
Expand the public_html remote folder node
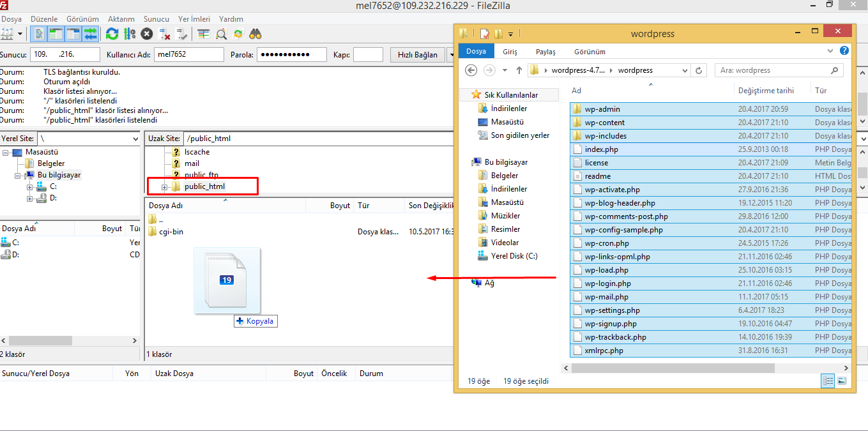pos(164,187)
